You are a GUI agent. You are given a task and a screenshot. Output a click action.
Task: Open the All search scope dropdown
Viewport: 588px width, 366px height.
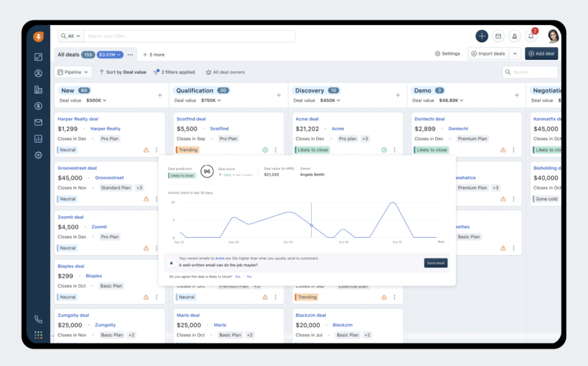[x=70, y=36]
